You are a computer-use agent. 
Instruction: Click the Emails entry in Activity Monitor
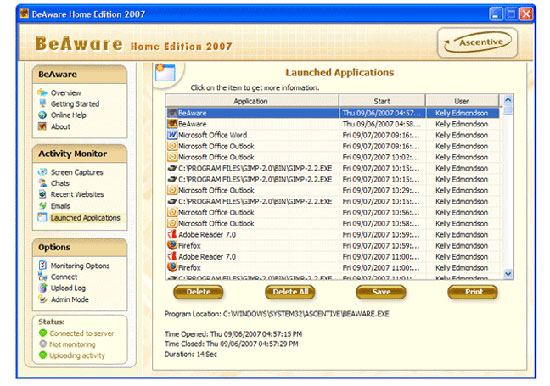[61, 206]
